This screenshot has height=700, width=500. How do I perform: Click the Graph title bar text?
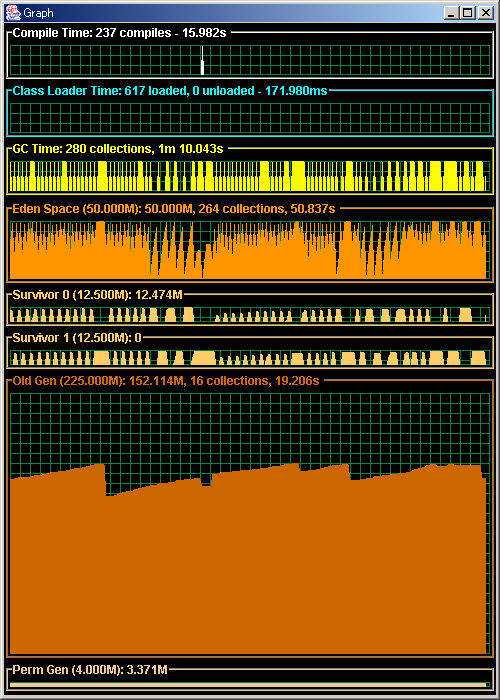(x=39, y=13)
